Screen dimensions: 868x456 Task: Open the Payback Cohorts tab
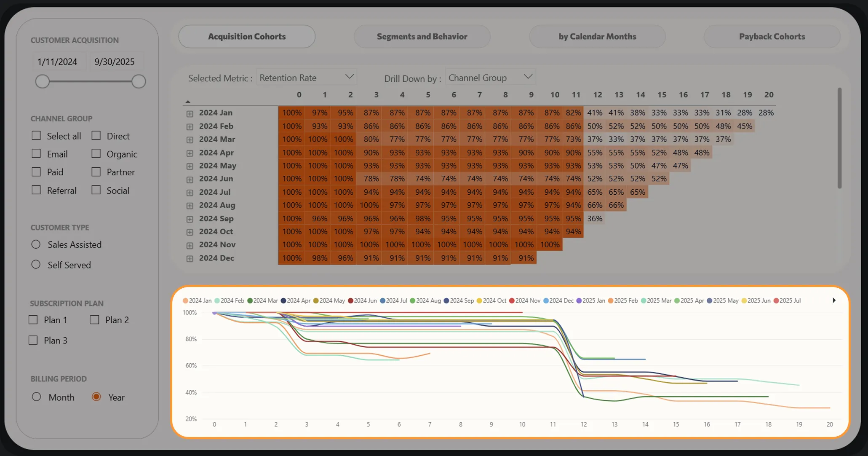[772, 36]
